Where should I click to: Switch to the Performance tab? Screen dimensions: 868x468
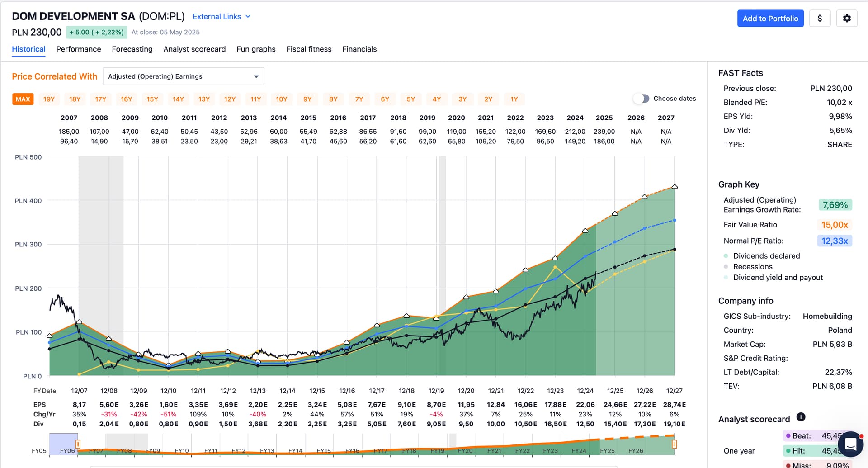(79, 49)
